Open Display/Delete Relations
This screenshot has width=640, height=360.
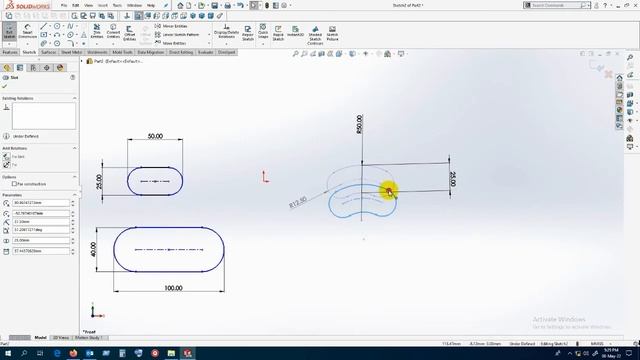227,32
